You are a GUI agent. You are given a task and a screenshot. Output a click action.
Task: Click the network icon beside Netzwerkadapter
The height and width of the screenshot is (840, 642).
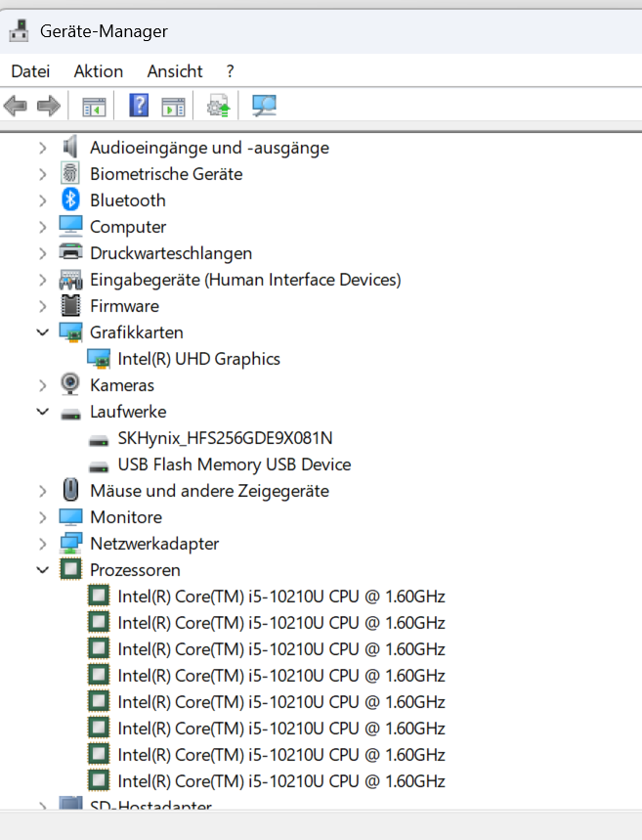[70, 544]
